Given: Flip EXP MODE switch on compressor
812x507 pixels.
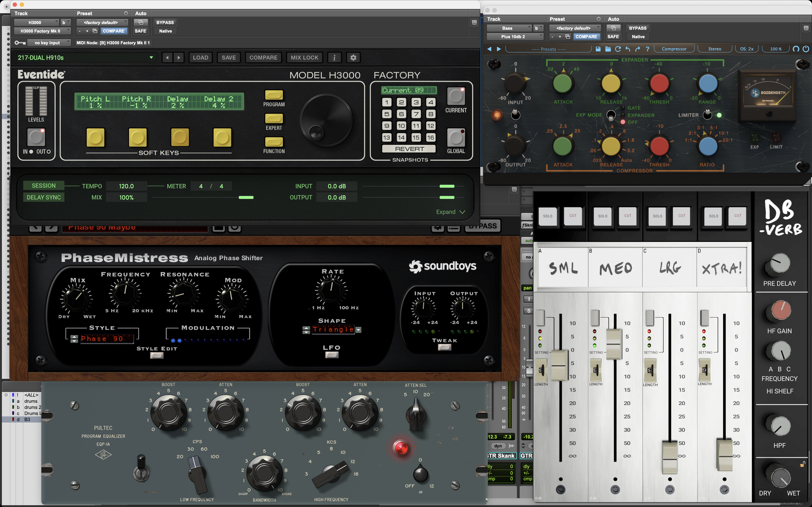Looking at the screenshot, I should (611, 115).
